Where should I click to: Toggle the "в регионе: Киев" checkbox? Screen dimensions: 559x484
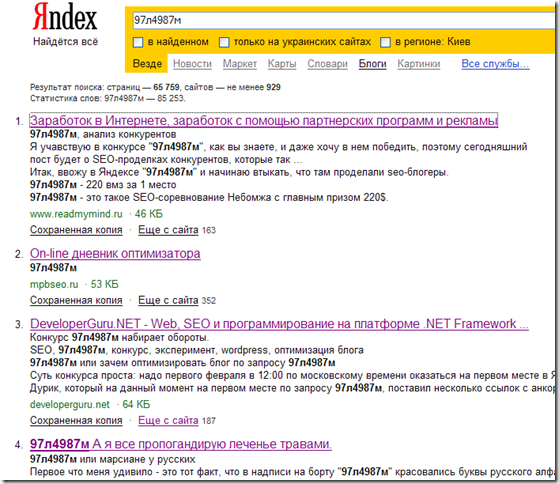tap(385, 42)
